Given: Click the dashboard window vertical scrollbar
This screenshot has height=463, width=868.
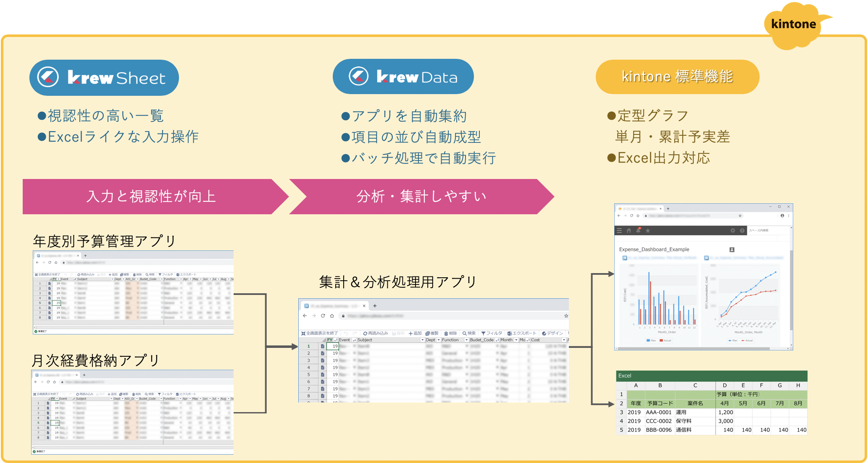Looking at the screenshot, I should (791, 290).
